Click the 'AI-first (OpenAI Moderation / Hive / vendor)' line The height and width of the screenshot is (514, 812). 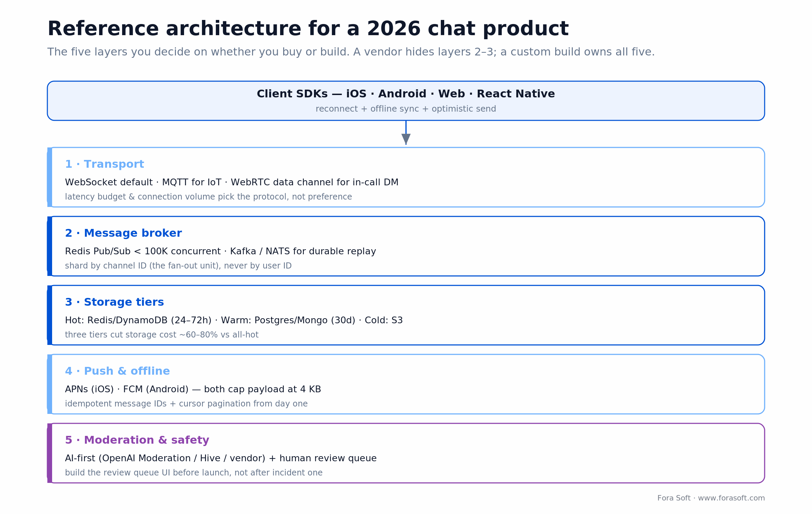click(x=221, y=459)
